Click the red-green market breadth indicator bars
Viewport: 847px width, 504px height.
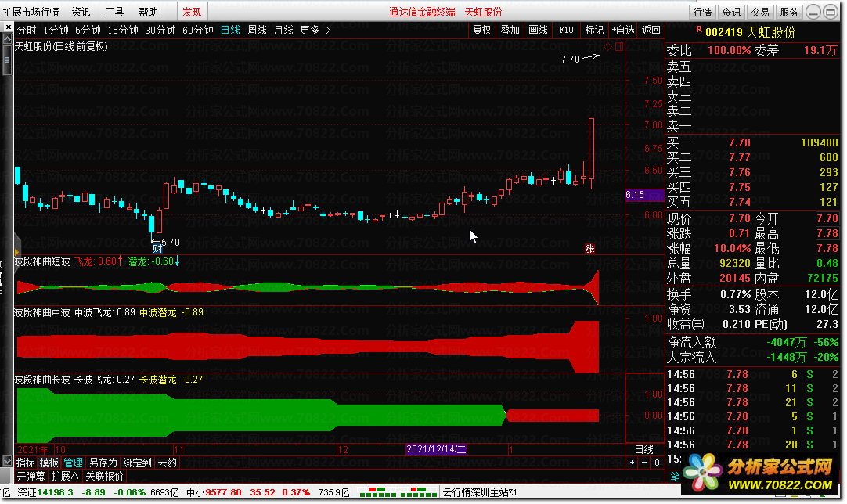pyautogui.click(x=398, y=493)
